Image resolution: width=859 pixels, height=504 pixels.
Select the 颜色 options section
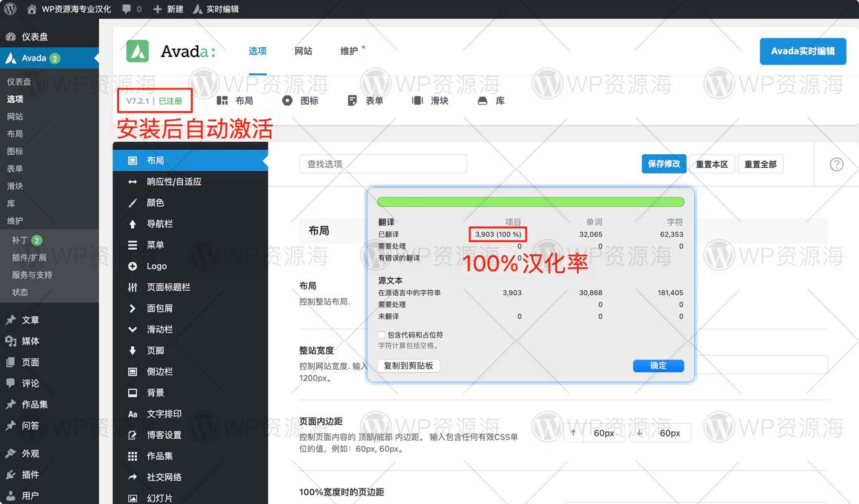pyautogui.click(x=190, y=203)
